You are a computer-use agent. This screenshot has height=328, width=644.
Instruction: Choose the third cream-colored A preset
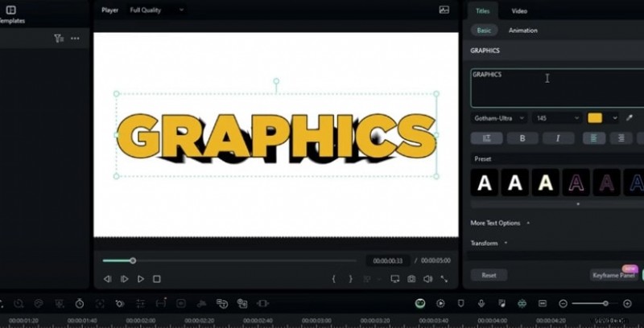click(x=546, y=182)
